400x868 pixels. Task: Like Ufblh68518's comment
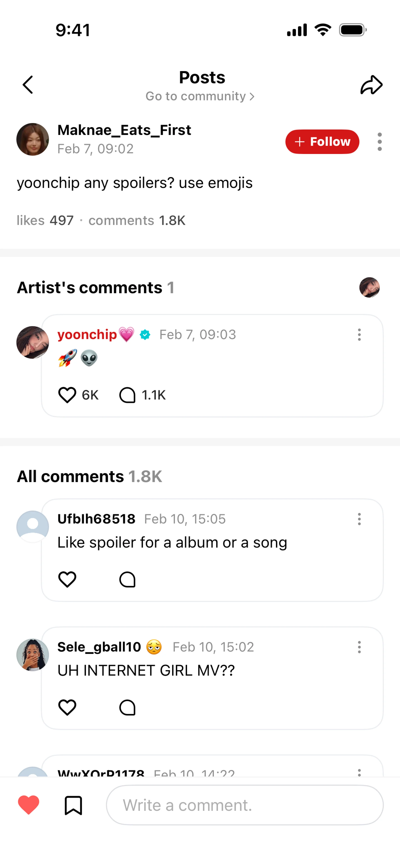click(x=67, y=580)
